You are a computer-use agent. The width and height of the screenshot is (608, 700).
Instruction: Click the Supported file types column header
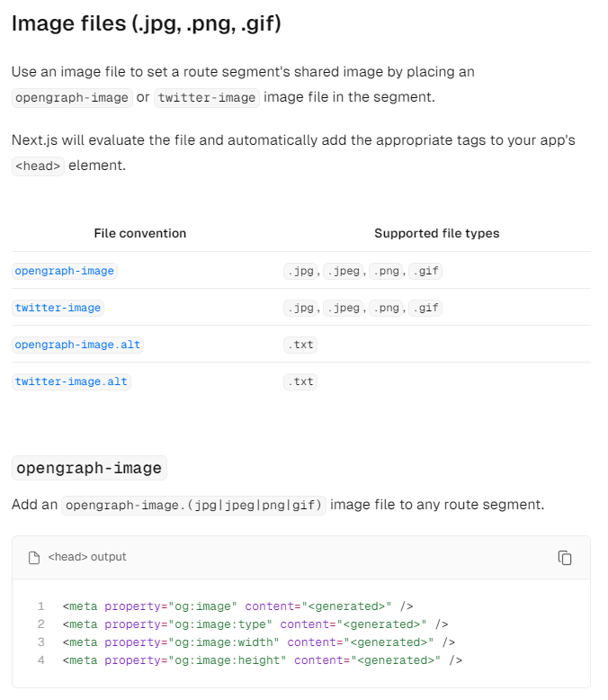436,233
